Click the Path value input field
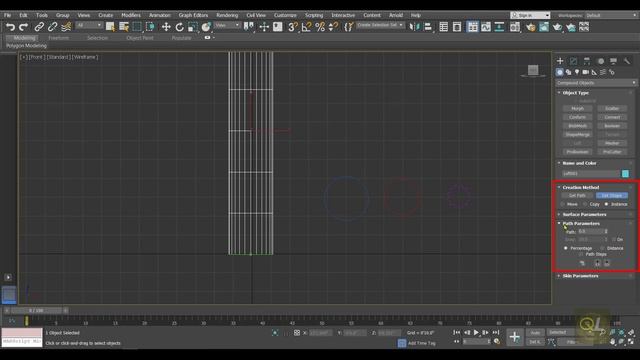Viewport: 640px width, 360px height. (591, 231)
